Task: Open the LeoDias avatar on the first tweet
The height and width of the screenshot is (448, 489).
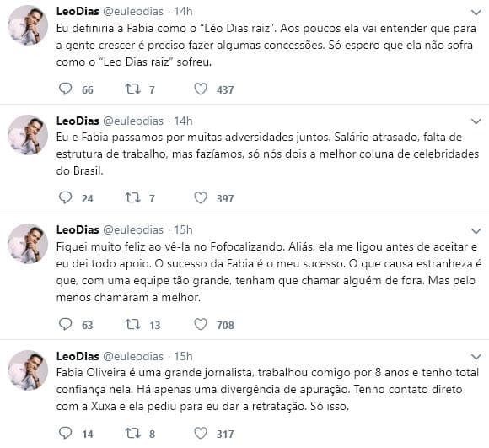Action: pyautogui.click(x=28, y=25)
